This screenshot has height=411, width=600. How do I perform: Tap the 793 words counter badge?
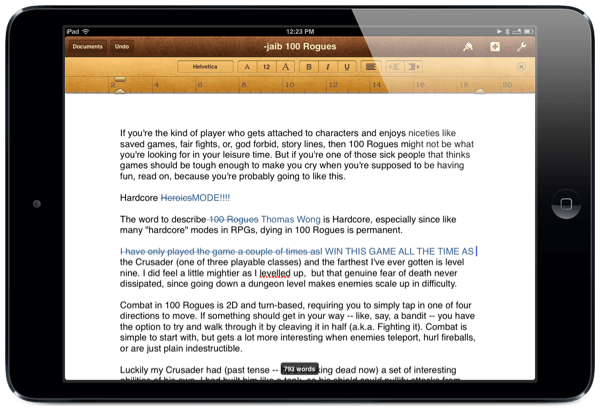[x=300, y=369]
